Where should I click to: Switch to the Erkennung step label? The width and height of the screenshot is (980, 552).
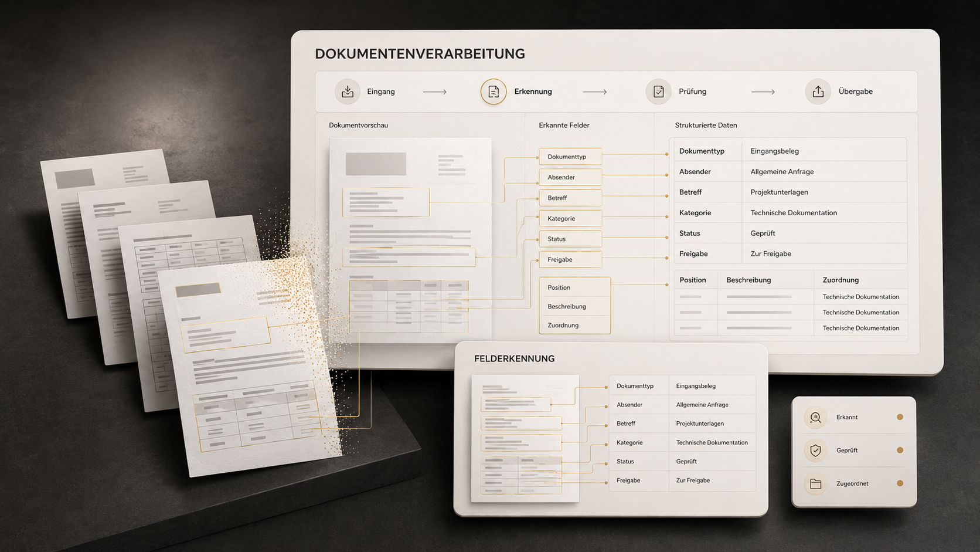click(533, 92)
